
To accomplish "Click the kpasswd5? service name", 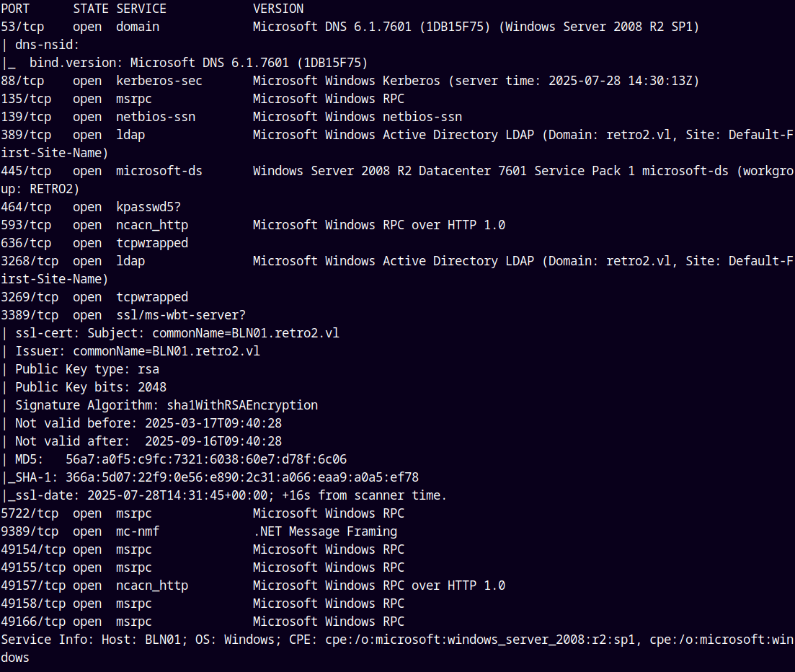I will click(x=148, y=207).
